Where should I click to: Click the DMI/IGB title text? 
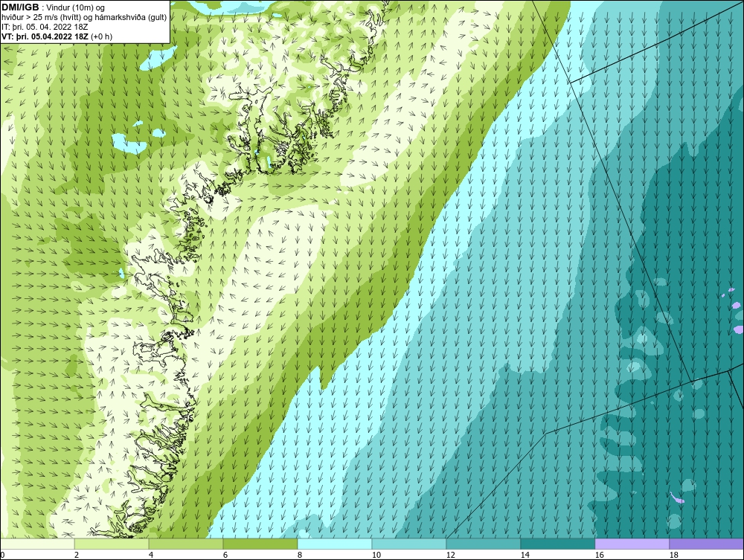click(x=20, y=7)
